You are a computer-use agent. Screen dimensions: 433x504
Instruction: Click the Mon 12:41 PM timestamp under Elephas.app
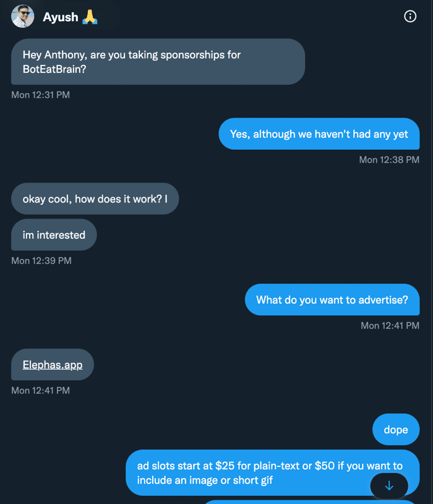click(40, 391)
